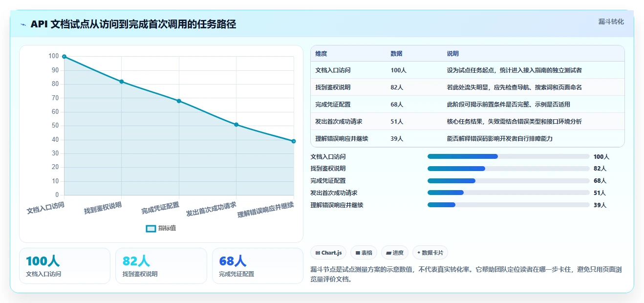Select the 进度 tag chip
This screenshot has width=644, height=303.
[x=395, y=253]
